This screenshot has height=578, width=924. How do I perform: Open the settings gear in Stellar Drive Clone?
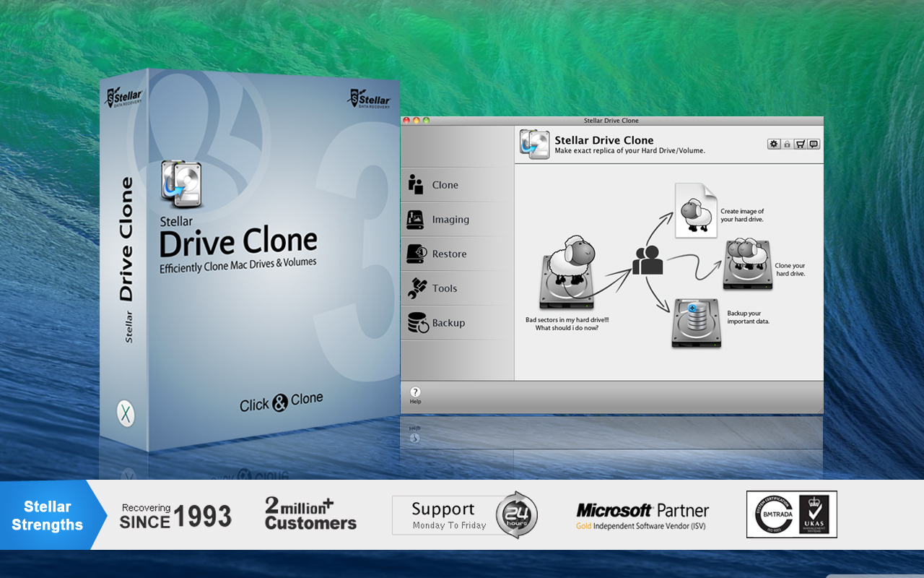click(774, 144)
